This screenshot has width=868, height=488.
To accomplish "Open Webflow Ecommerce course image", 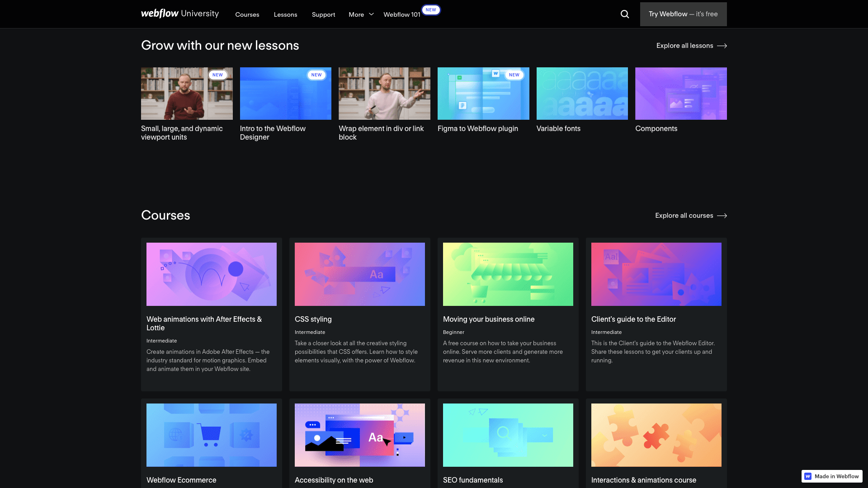I will pos(212,435).
